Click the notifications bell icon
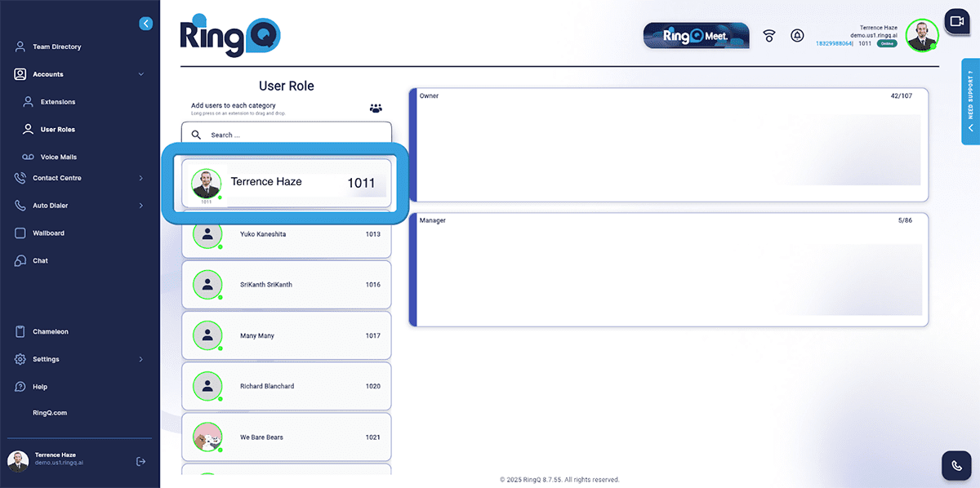 (797, 36)
